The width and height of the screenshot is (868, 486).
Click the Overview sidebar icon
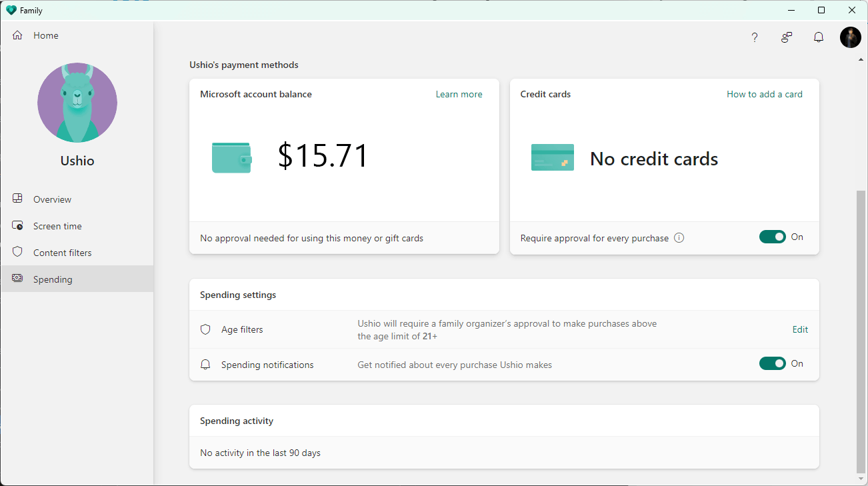17,199
